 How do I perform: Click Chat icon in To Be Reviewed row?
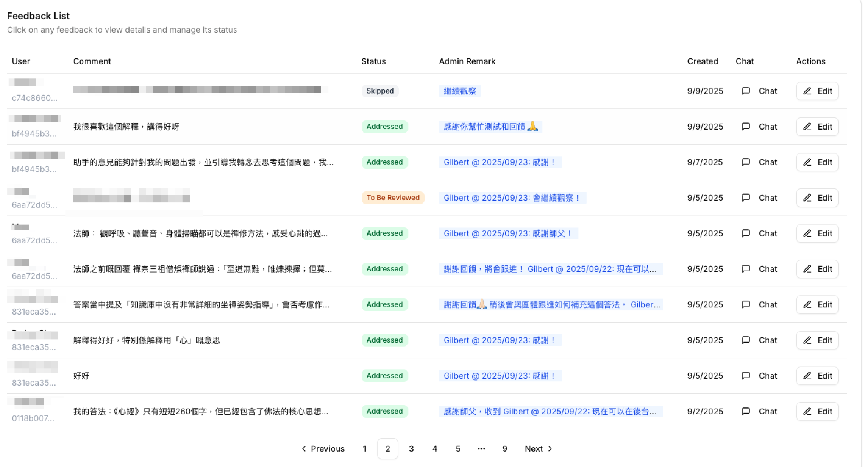[746, 198]
